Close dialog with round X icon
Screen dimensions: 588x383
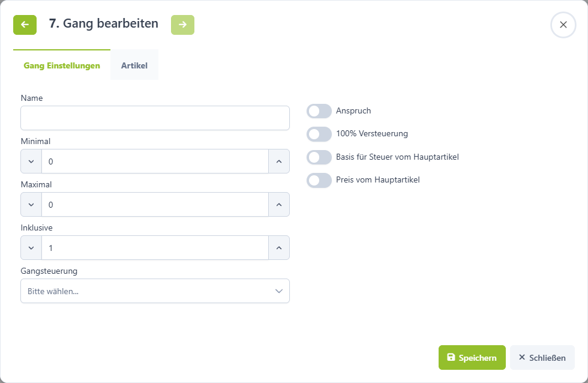pyautogui.click(x=563, y=25)
